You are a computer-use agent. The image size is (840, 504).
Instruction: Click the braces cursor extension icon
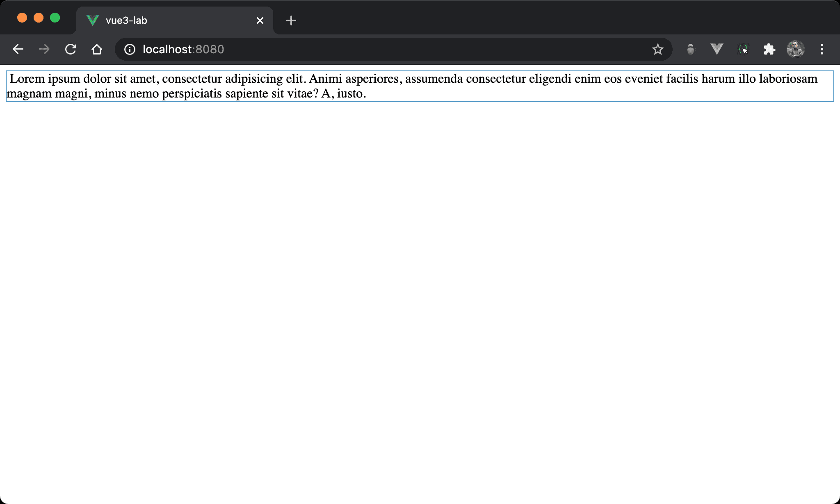pyautogui.click(x=743, y=49)
